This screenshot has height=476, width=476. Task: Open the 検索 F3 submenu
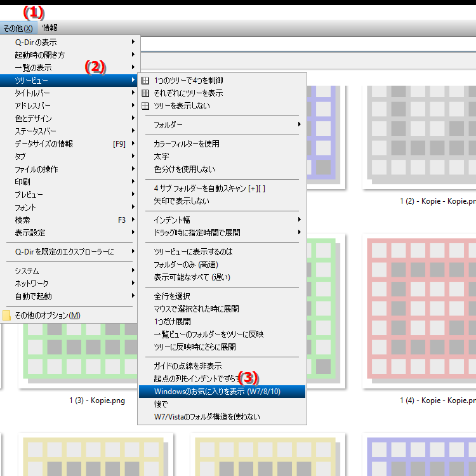point(69,220)
